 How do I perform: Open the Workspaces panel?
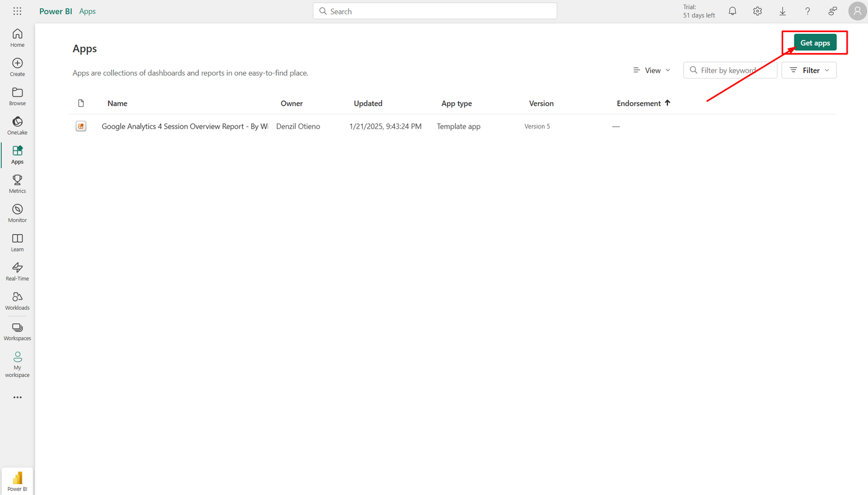tap(17, 332)
